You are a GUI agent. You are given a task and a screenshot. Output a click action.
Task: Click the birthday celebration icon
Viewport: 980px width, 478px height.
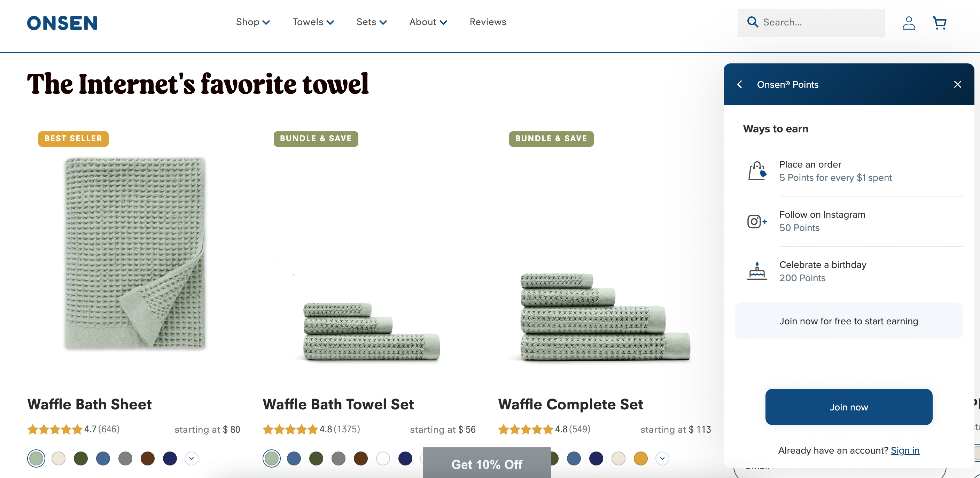pyautogui.click(x=756, y=270)
